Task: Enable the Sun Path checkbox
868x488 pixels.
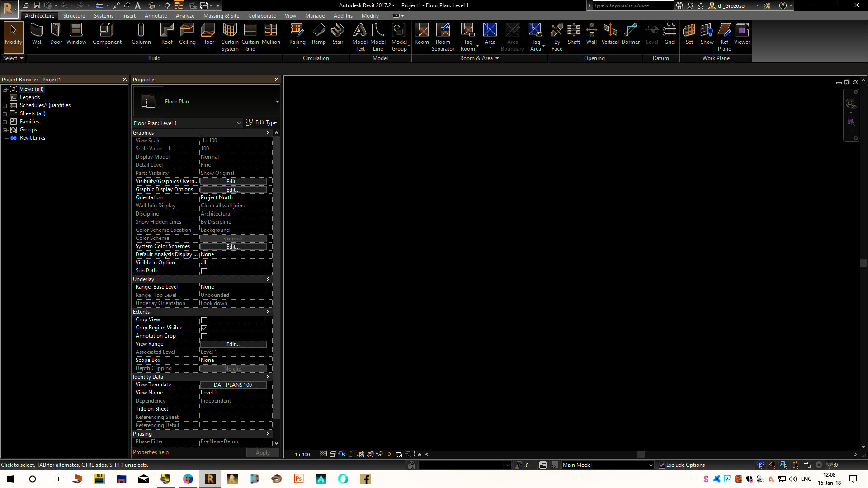Action: (x=204, y=271)
